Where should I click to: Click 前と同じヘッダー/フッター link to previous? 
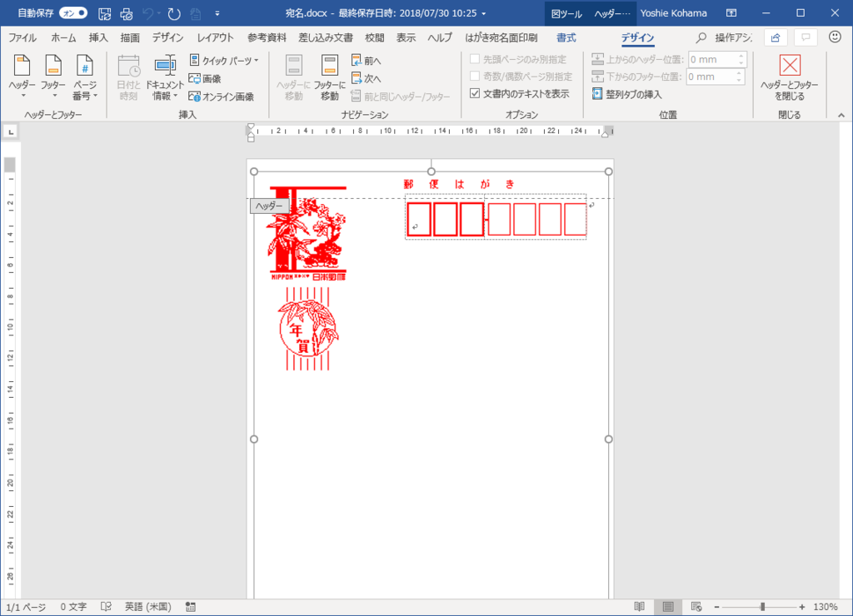tap(401, 97)
